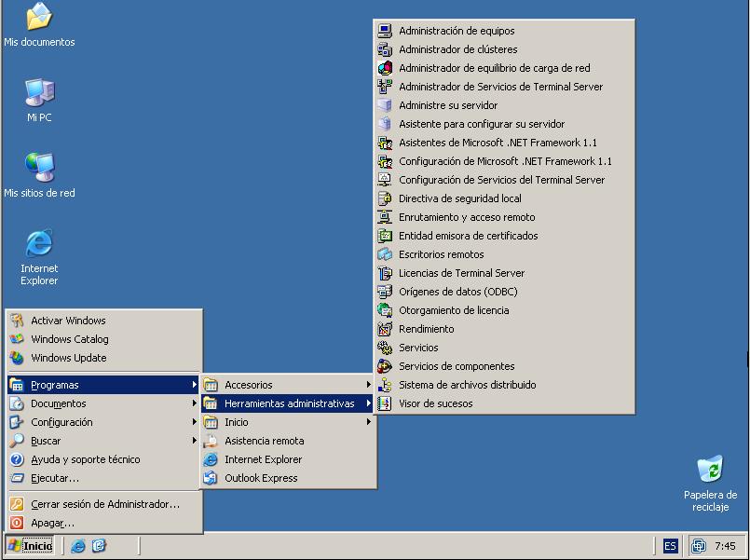The height and width of the screenshot is (560, 750).
Task: Launch Internet Explorer from Programas menu
Action: [x=288, y=459]
